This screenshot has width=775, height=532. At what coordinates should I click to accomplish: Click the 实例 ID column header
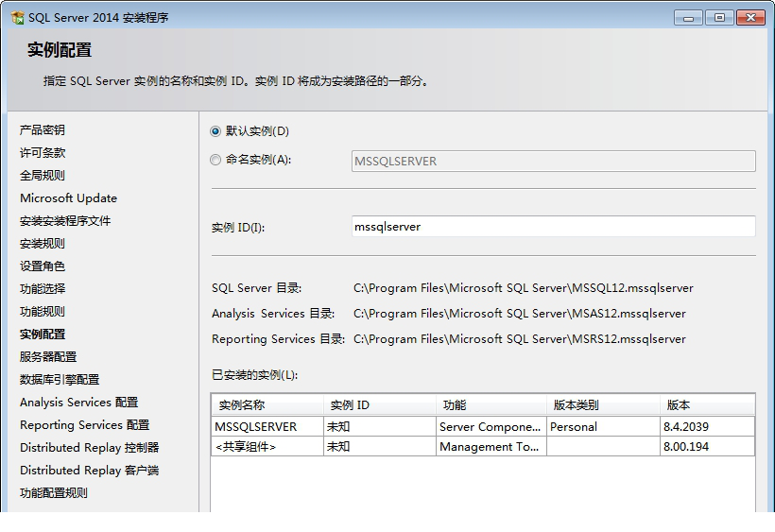coord(380,405)
